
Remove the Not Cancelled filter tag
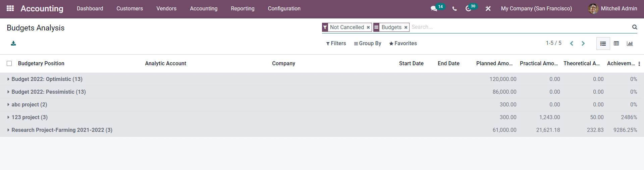pyautogui.click(x=368, y=27)
